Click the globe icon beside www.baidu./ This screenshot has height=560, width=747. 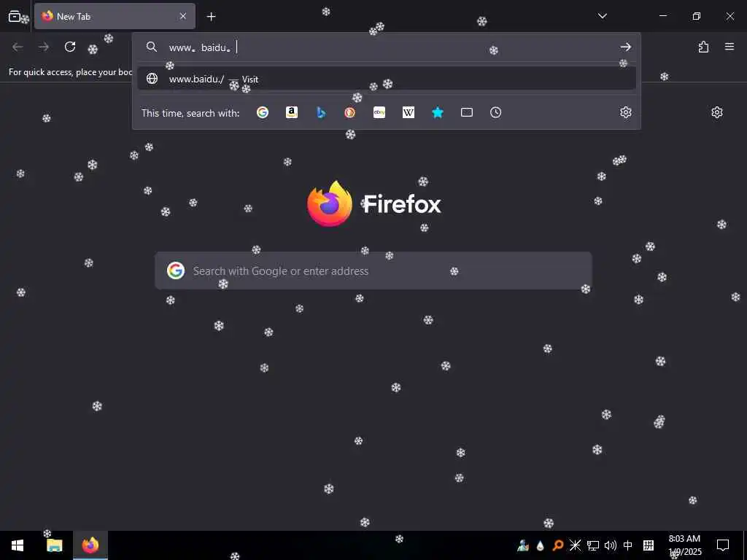152,79
